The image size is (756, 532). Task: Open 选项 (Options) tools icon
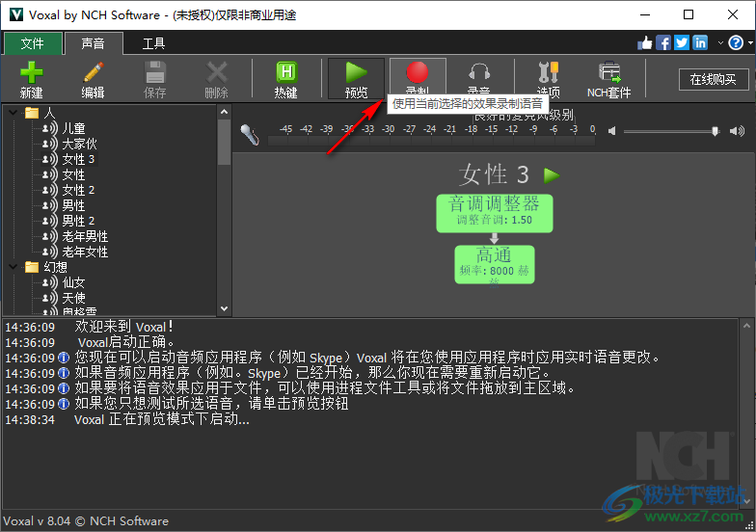click(x=548, y=73)
